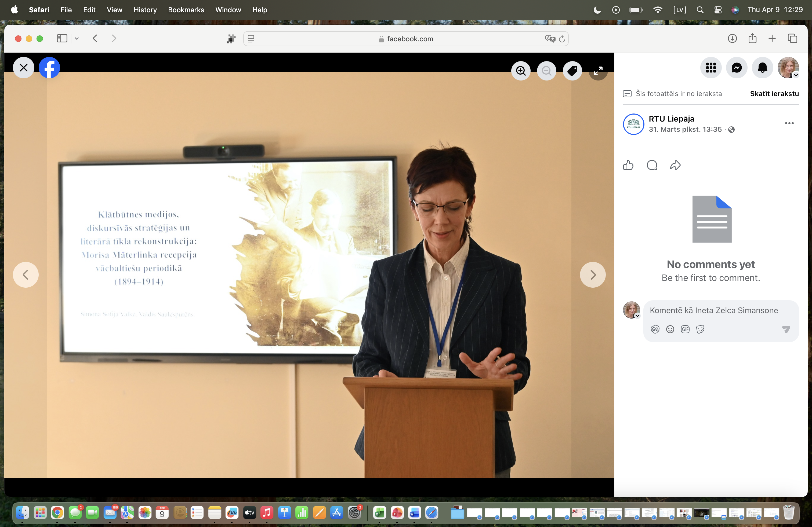Insert an avatar sticker in comment
The height and width of the screenshot is (527, 812).
[x=655, y=329]
